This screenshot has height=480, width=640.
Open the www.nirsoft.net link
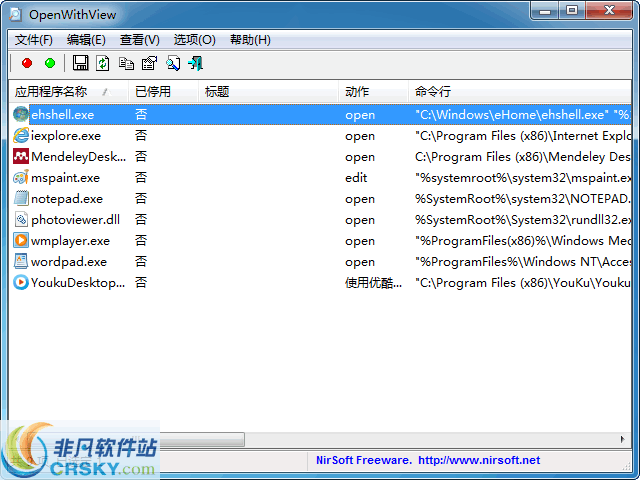click(x=479, y=460)
